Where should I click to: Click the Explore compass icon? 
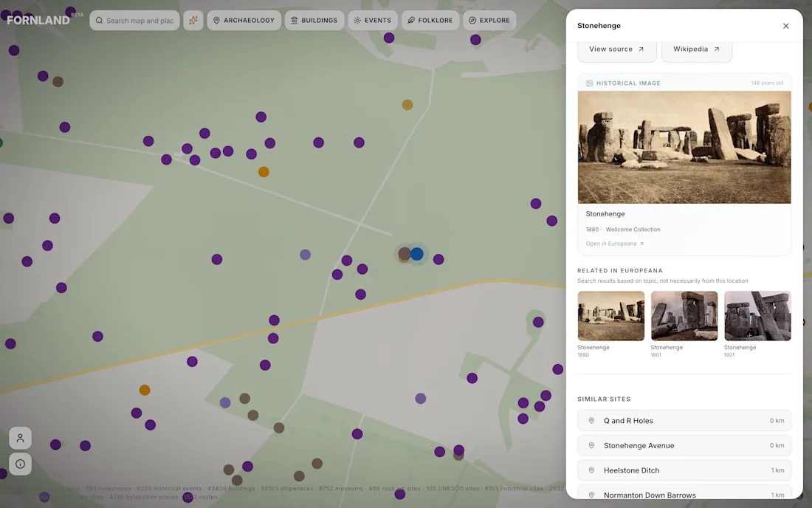pyautogui.click(x=472, y=20)
